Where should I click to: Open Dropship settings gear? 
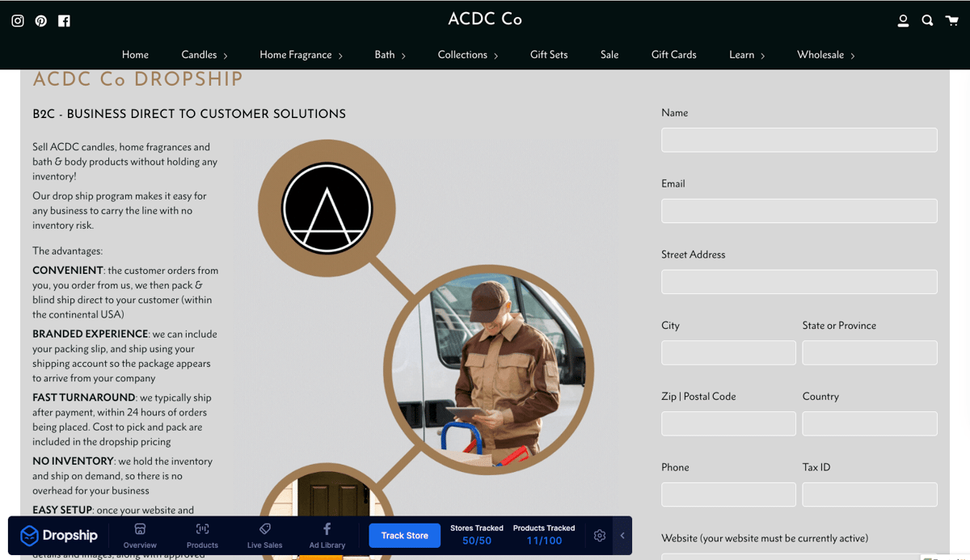coord(599,536)
